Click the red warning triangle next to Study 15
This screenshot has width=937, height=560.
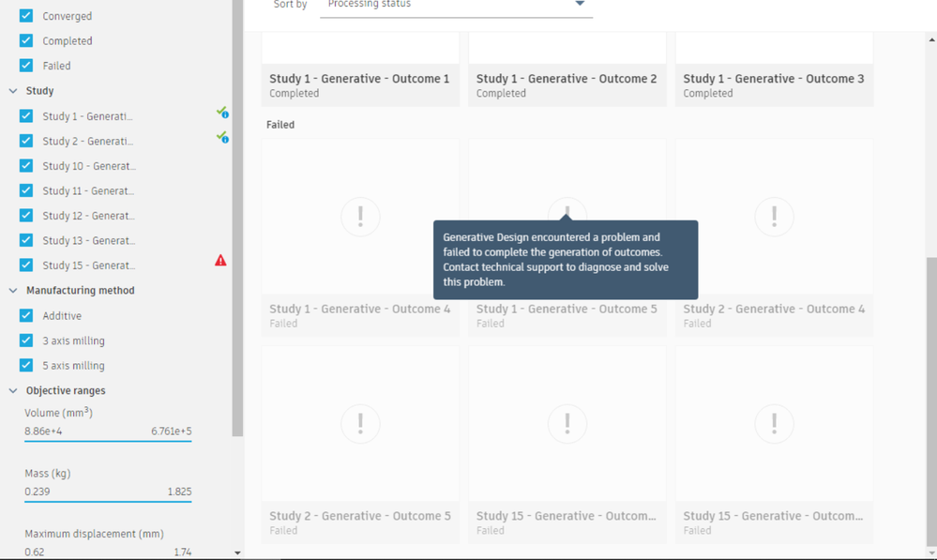click(x=220, y=261)
